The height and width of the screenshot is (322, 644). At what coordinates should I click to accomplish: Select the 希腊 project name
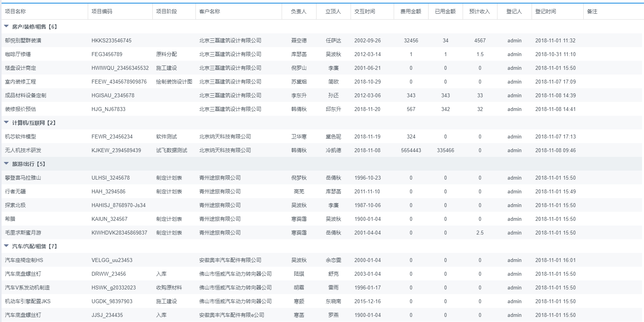tap(10, 219)
